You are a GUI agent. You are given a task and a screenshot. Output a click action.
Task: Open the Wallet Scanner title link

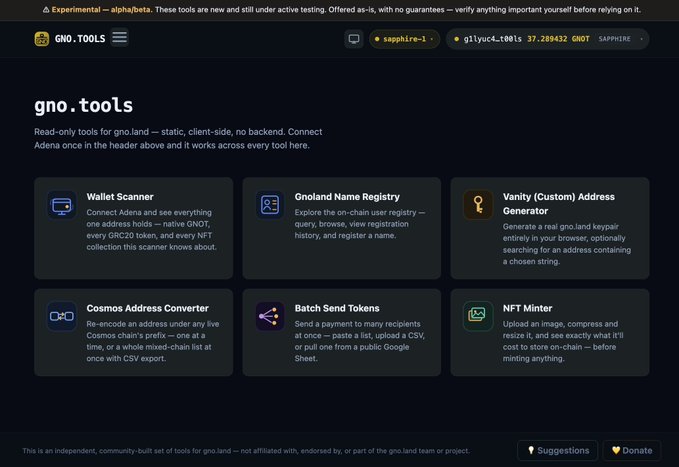click(x=120, y=197)
